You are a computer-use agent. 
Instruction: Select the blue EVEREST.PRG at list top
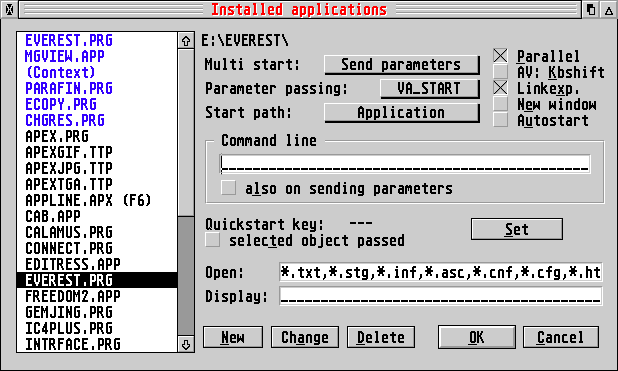[97, 41]
